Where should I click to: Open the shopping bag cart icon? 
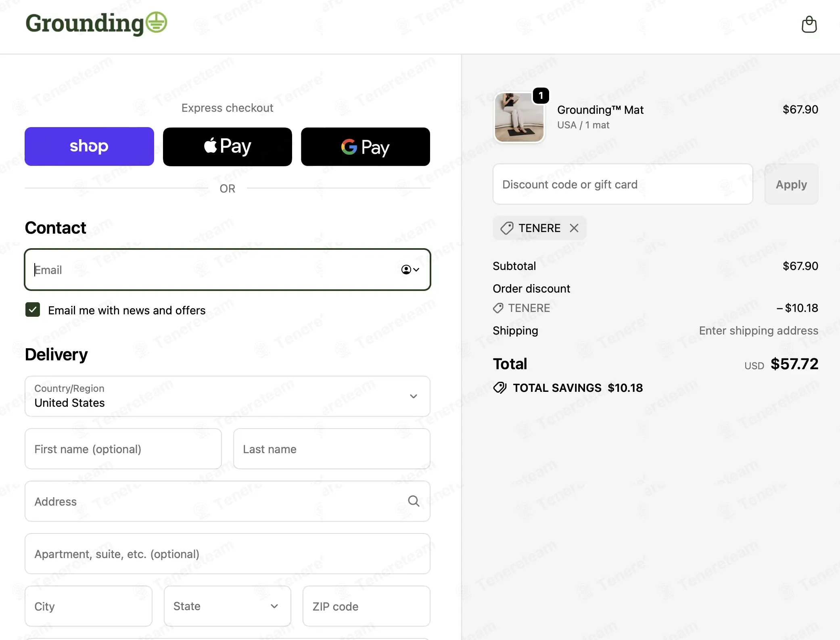(809, 25)
